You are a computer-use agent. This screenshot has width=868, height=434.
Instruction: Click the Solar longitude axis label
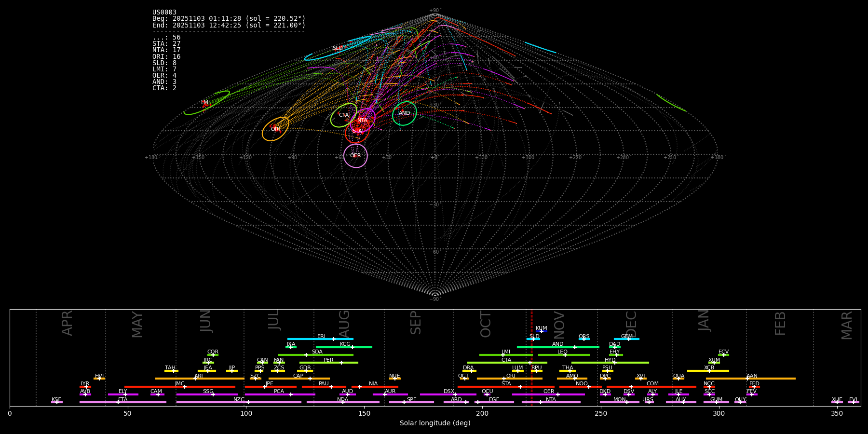coord(435,423)
